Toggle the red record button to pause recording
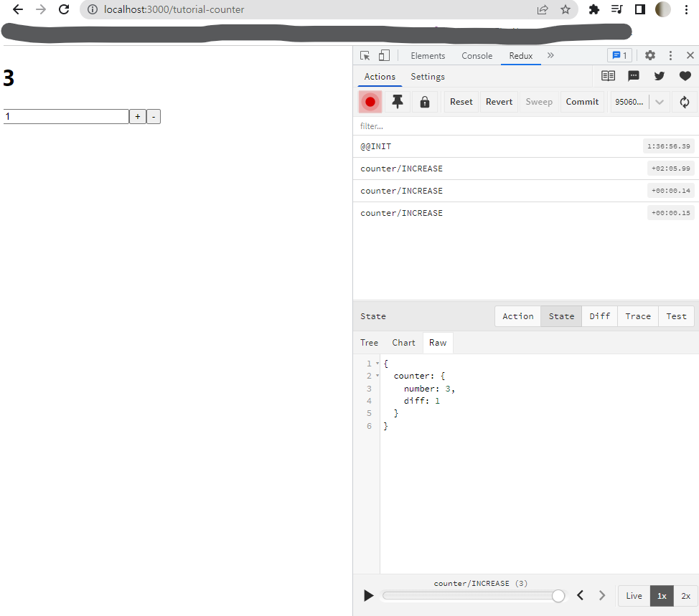Screen dimensions: 699x616 [370, 102]
